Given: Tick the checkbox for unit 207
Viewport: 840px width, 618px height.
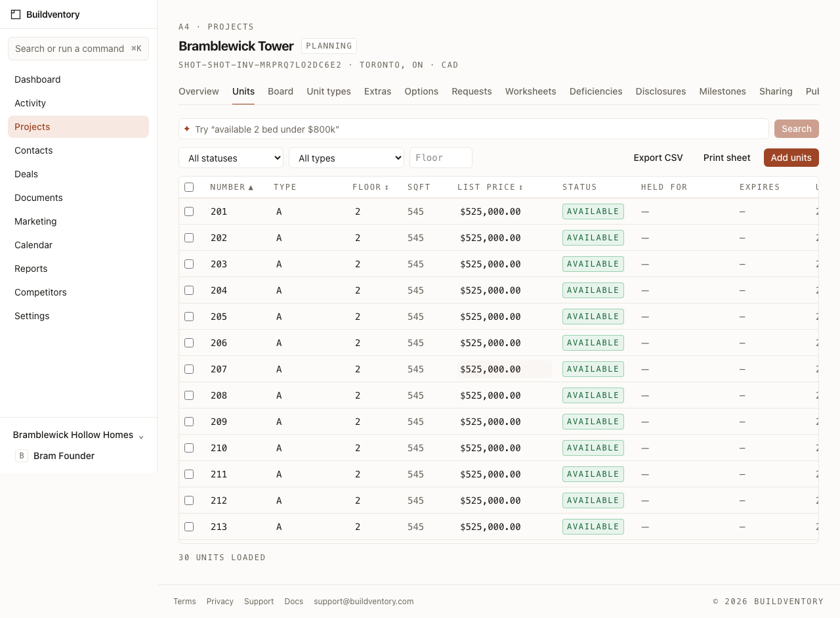Looking at the screenshot, I should 189,369.
